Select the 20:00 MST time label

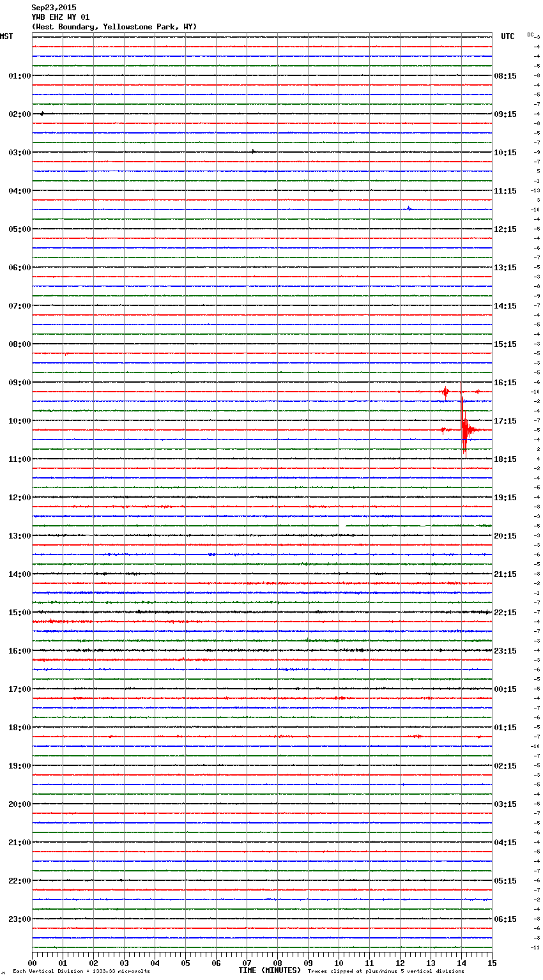coord(20,804)
